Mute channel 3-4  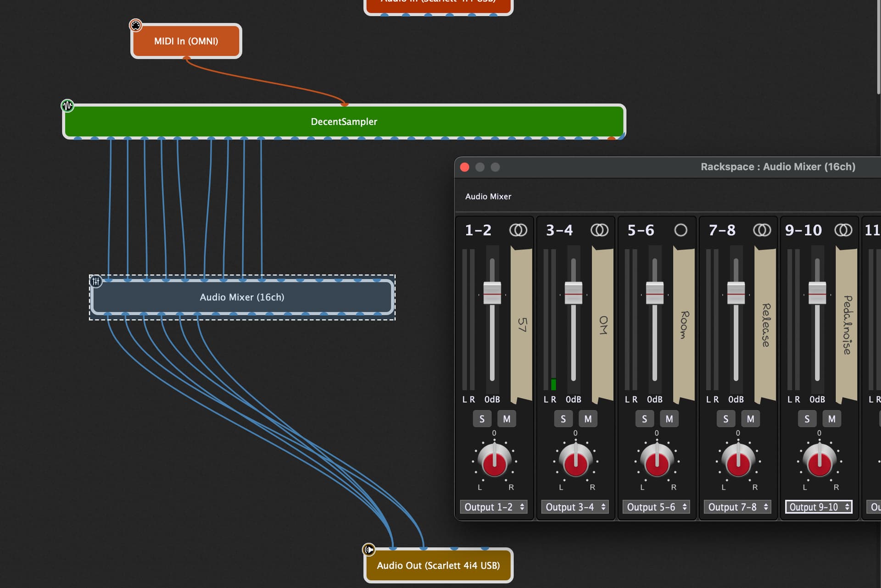point(588,419)
